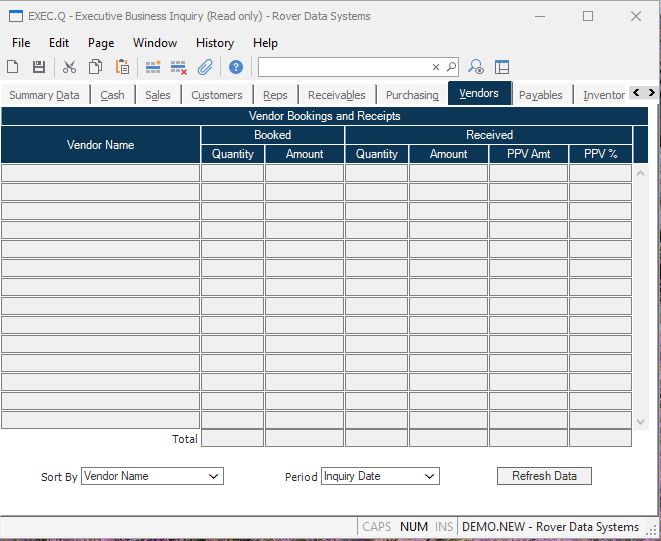Open the History menu
The image size is (661, 541).
tap(214, 43)
